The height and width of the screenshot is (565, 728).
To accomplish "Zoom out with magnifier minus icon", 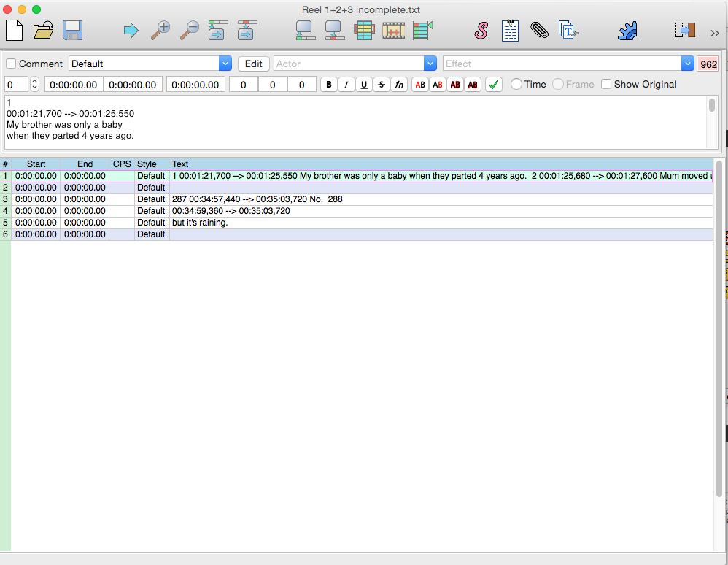I will click(x=190, y=31).
